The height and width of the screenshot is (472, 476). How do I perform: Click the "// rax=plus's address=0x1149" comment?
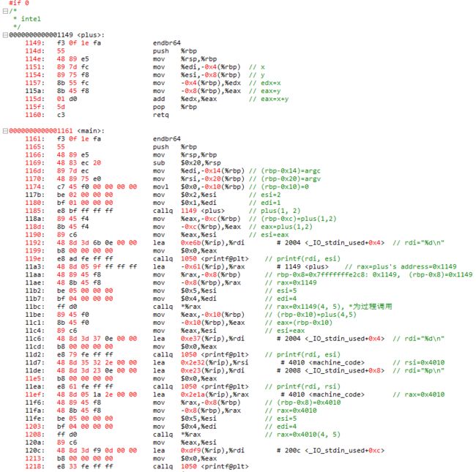(x=401, y=266)
